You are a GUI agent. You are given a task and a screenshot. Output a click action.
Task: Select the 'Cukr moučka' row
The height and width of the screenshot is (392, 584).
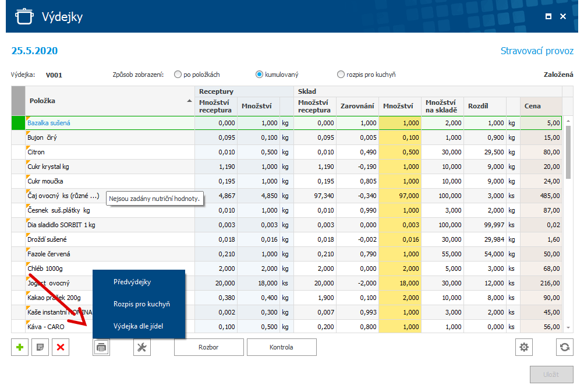(287, 181)
